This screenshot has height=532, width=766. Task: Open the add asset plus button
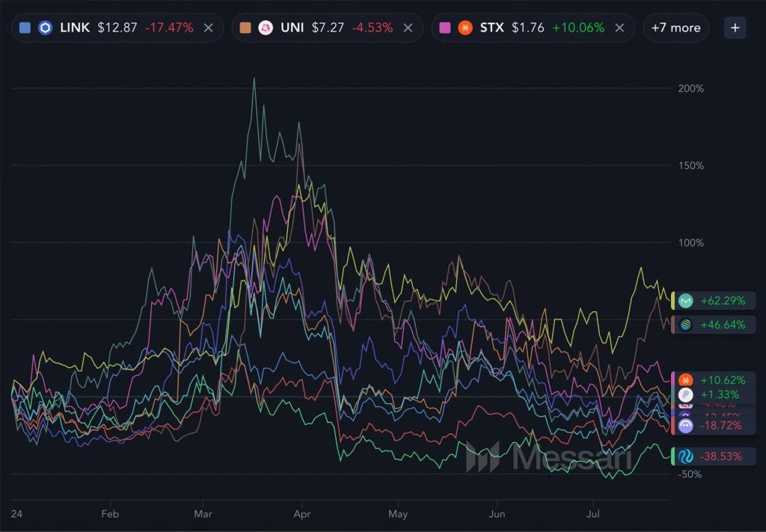pyautogui.click(x=735, y=27)
